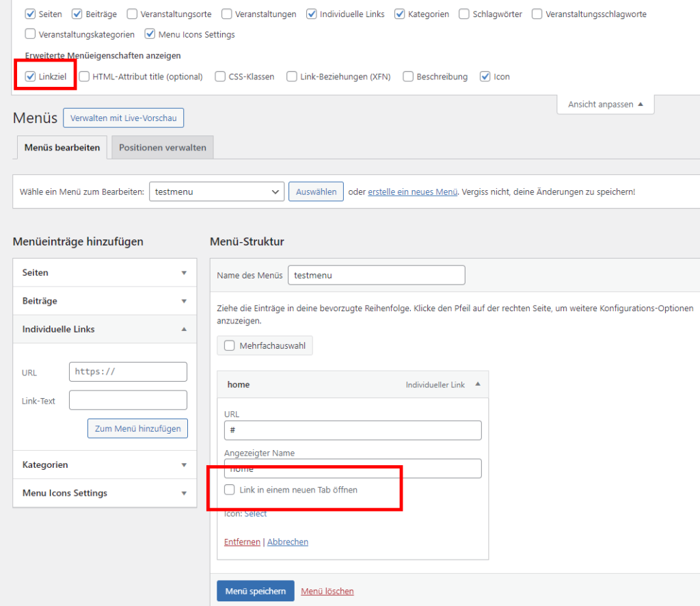Select the Menüs bearbeiten tab
The image size is (700, 606).
click(62, 148)
